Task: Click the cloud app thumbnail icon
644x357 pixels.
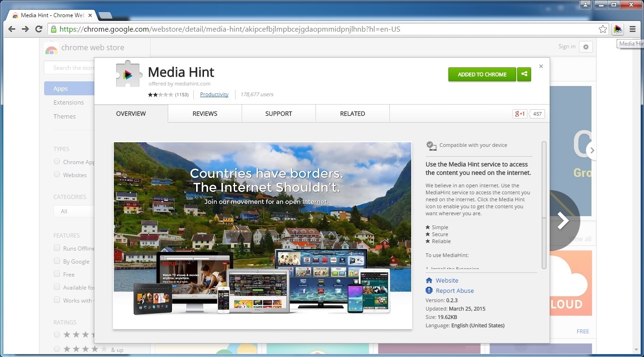Action: [x=571, y=283]
